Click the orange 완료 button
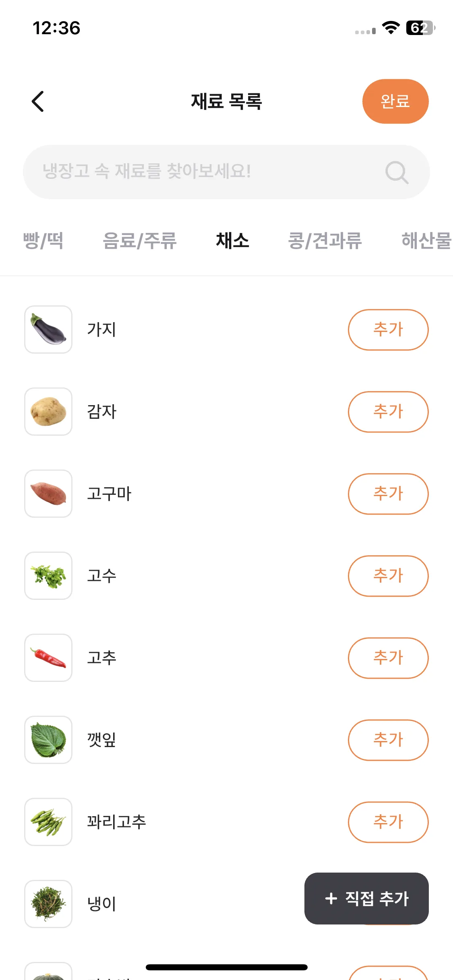 [395, 101]
